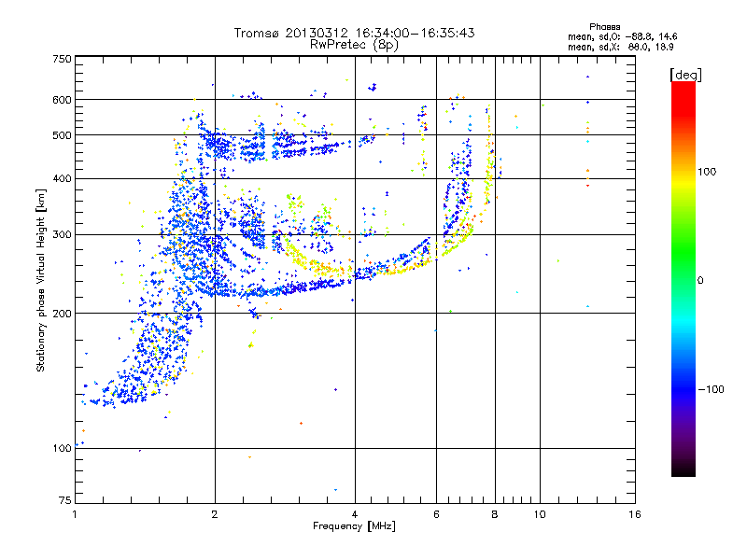Click the y-axis '200' tick label
747x560 pixels.
63,314
